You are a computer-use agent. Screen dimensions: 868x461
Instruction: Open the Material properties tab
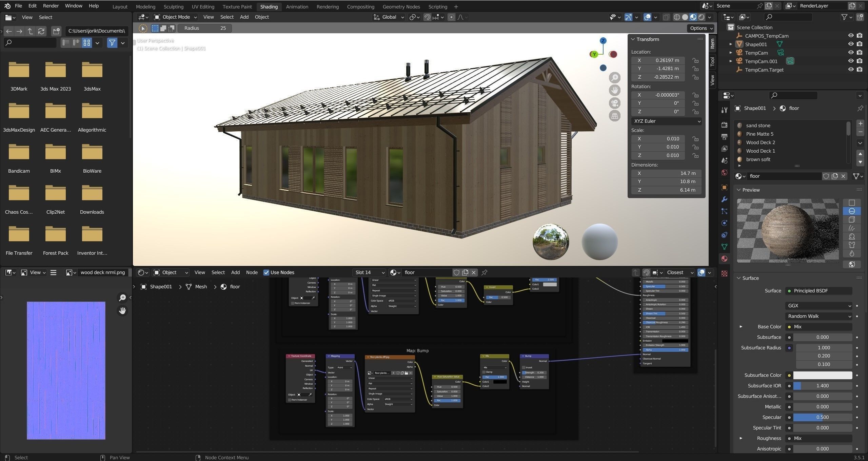tap(724, 259)
